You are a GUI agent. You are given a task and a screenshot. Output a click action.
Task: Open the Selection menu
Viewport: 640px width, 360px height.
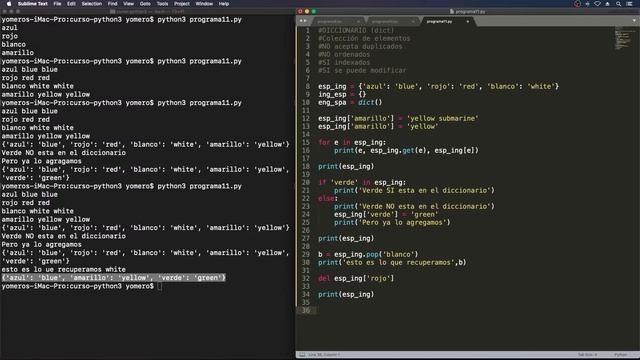click(92, 4)
